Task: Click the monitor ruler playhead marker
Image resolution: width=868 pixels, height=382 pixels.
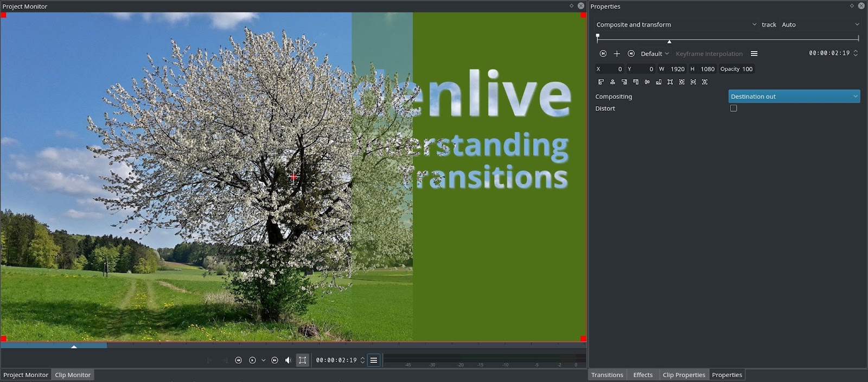Action: point(74,346)
